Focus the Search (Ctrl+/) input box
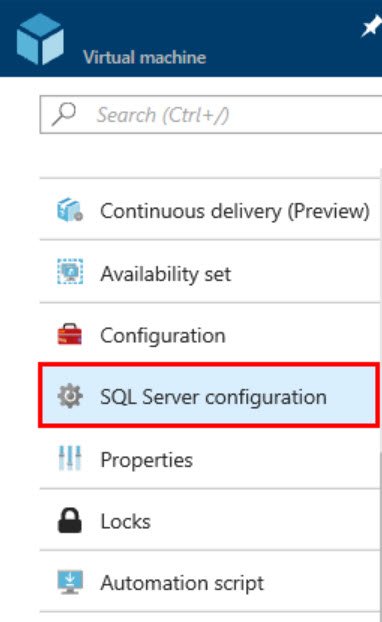 211,115
